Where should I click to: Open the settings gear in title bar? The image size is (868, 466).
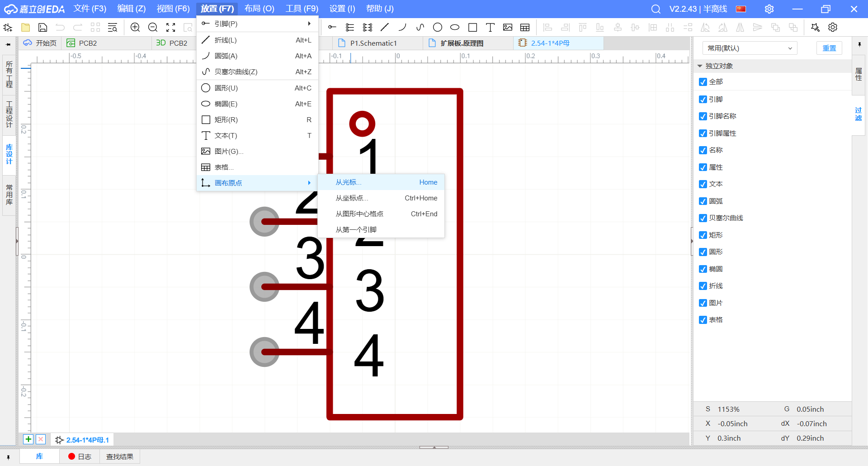pos(769,9)
